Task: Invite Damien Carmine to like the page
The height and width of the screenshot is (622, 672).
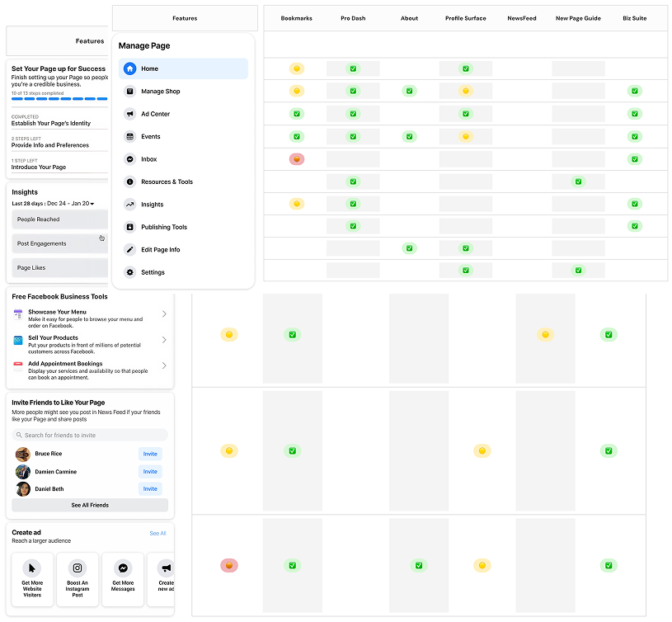Action: click(150, 472)
